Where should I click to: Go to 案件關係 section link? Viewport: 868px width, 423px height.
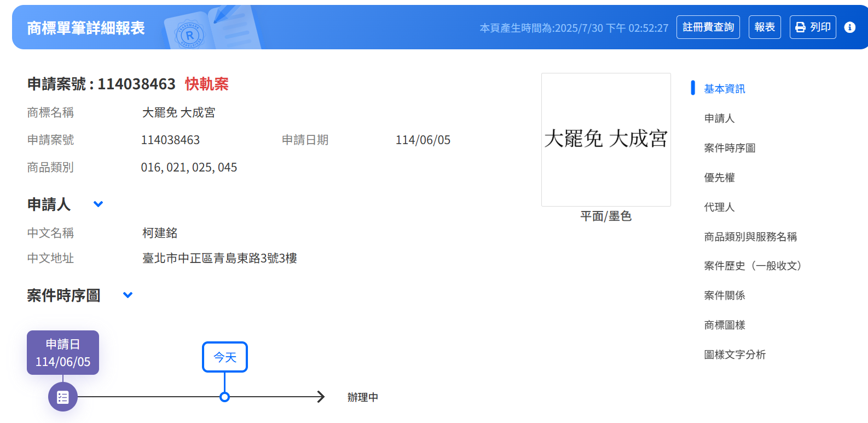tap(725, 295)
